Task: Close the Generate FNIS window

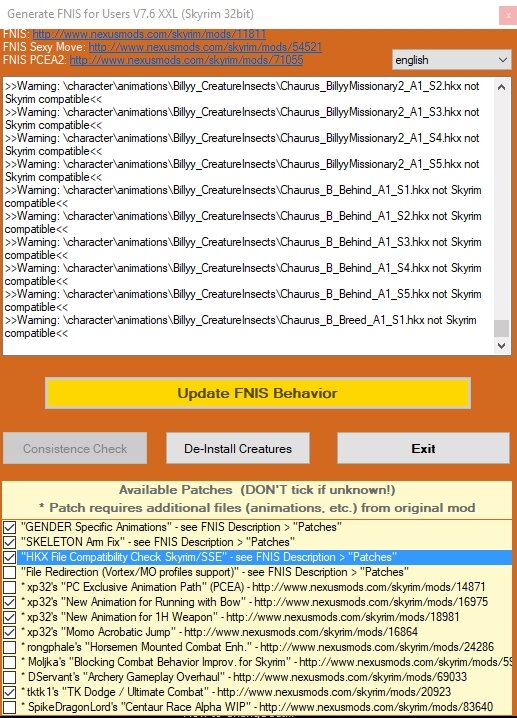Action: point(508,15)
